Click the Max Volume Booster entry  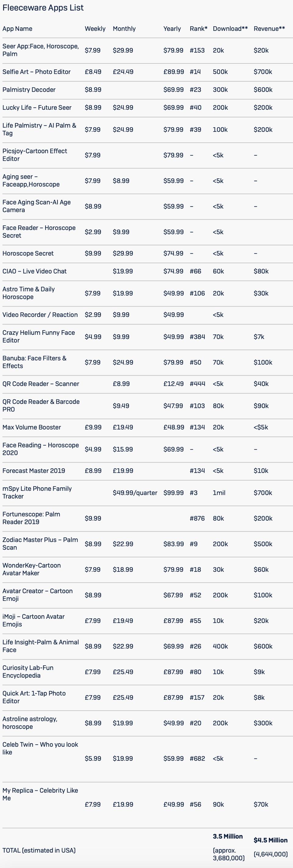pos(31,427)
